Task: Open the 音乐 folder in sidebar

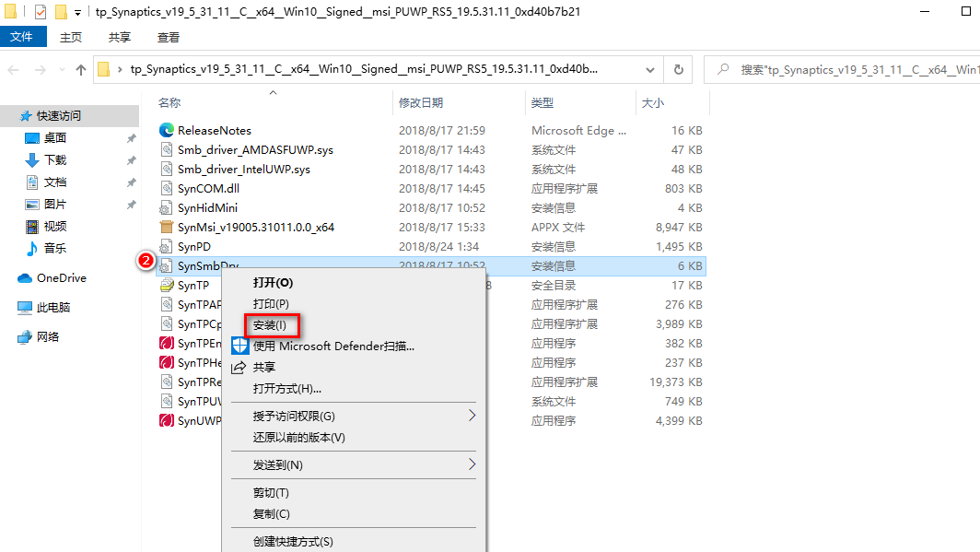Action: [55, 249]
